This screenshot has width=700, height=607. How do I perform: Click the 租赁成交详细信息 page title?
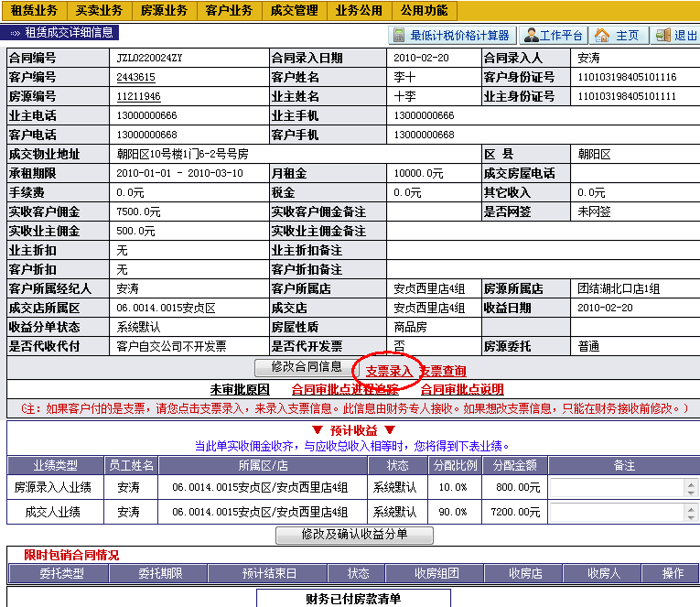[69, 32]
